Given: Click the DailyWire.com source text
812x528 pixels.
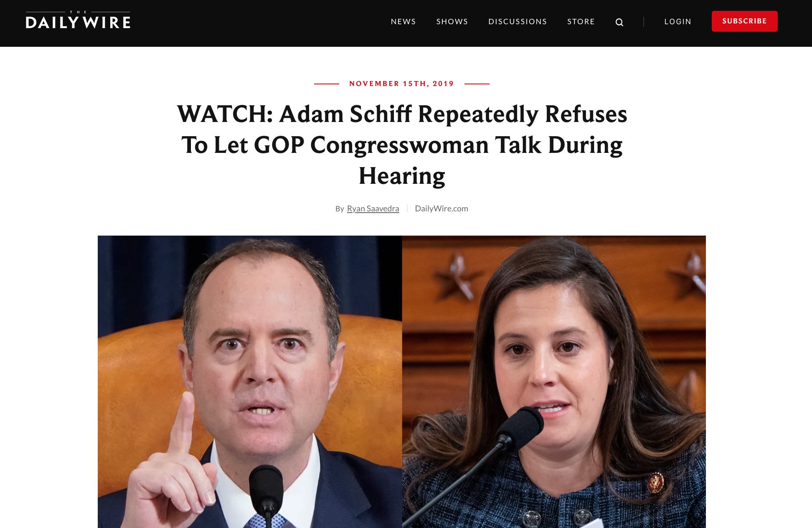Looking at the screenshot, I should click(x=442, y=208).
